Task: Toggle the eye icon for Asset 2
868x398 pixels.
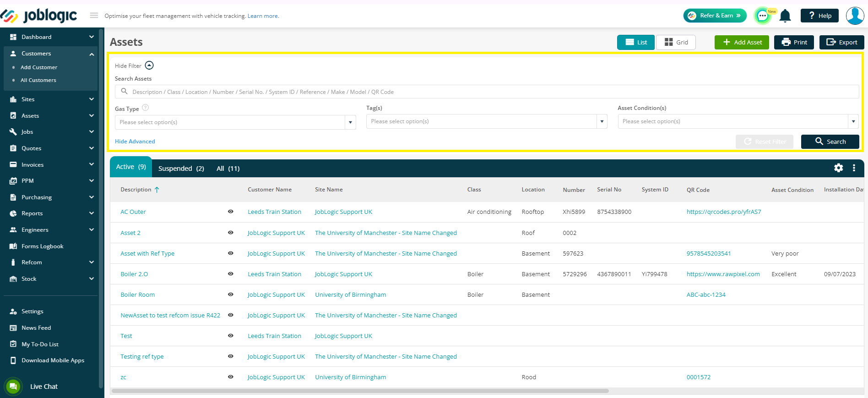Action: (x=231, y=233)
